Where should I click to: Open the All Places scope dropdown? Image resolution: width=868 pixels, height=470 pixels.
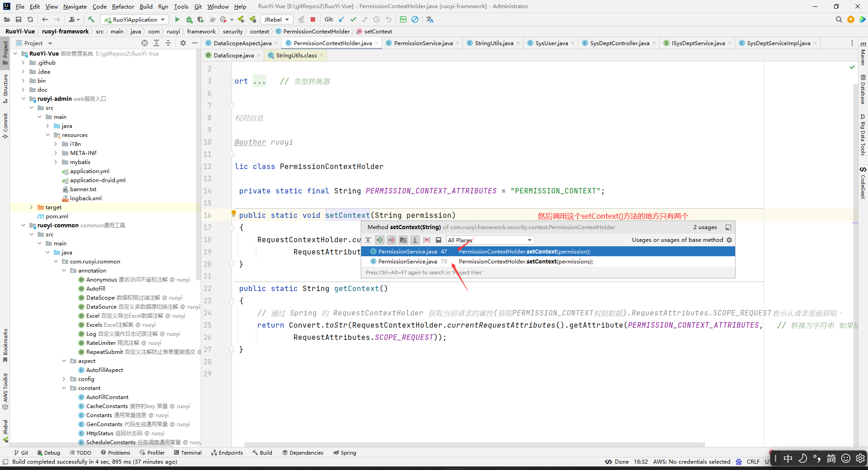pos(490,240)
